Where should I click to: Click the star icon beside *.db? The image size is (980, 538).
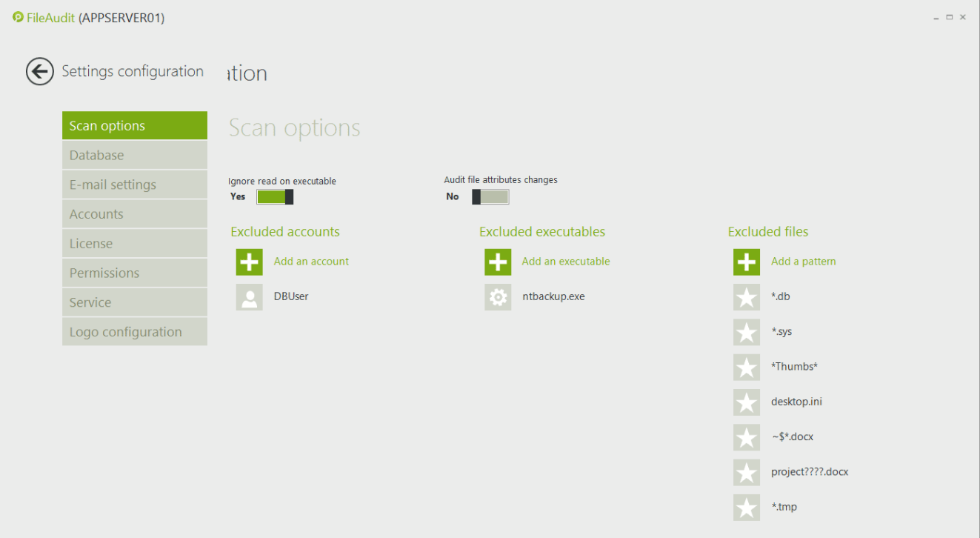[747, 297]
